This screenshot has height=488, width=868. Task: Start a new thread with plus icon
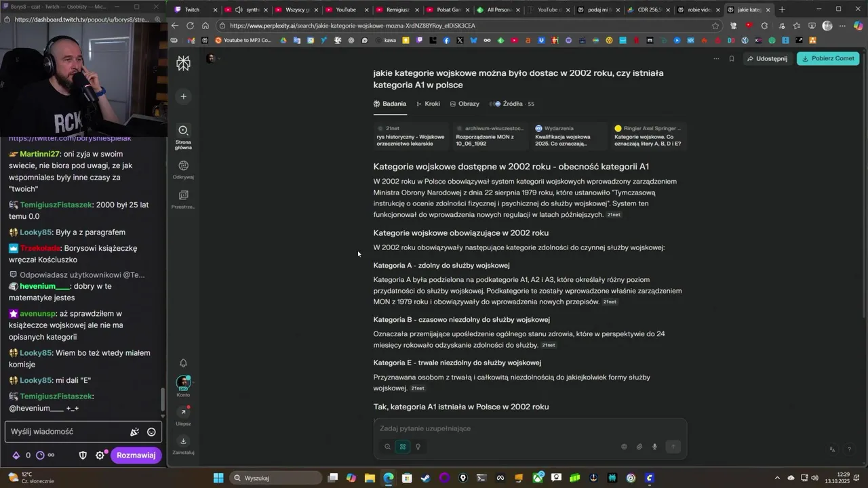(183, 96)
